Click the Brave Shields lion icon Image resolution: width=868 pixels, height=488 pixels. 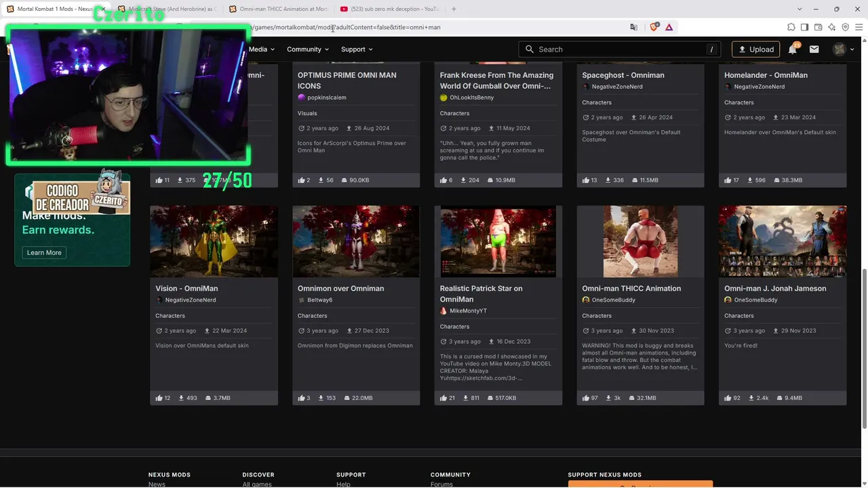654,27
